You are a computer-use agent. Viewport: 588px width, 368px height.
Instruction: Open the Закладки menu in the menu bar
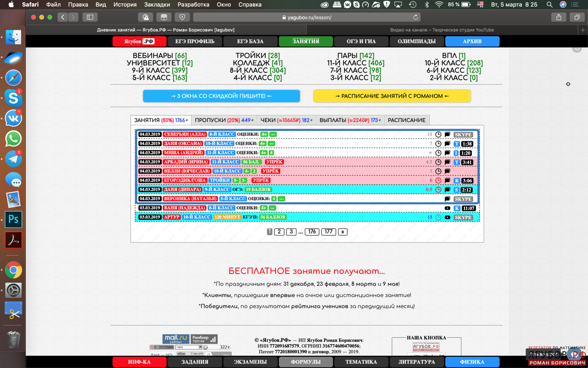tap(157, 4)
